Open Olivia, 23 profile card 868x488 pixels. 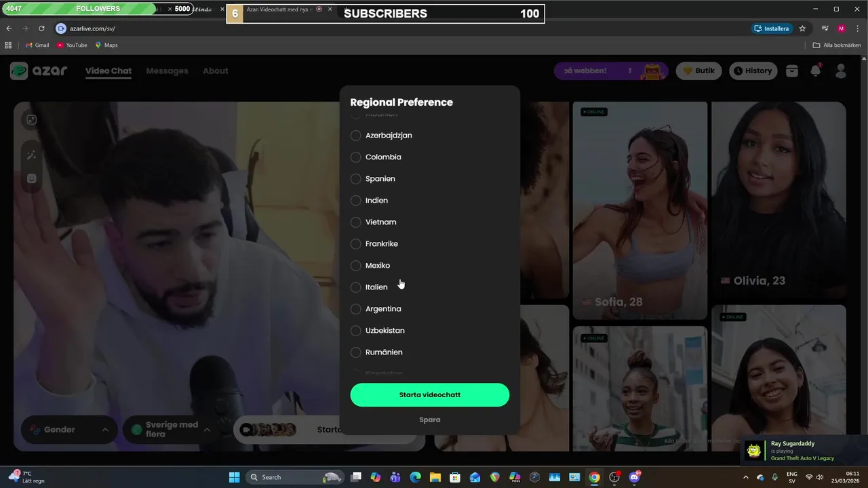[x=778, y=201]
